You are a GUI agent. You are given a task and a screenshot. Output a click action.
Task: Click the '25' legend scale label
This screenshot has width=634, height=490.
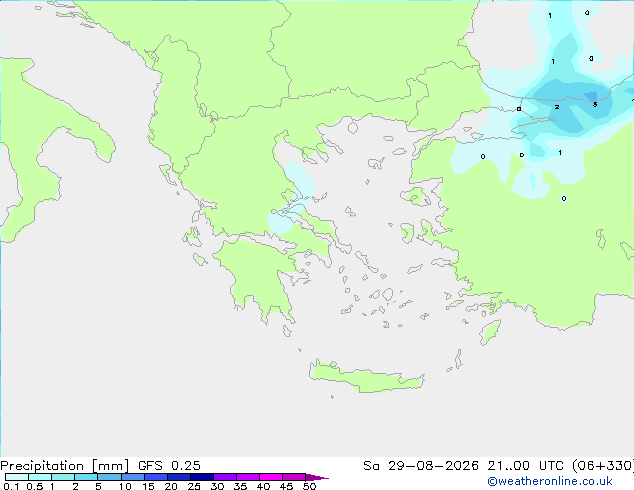click(x=194, y=486)
